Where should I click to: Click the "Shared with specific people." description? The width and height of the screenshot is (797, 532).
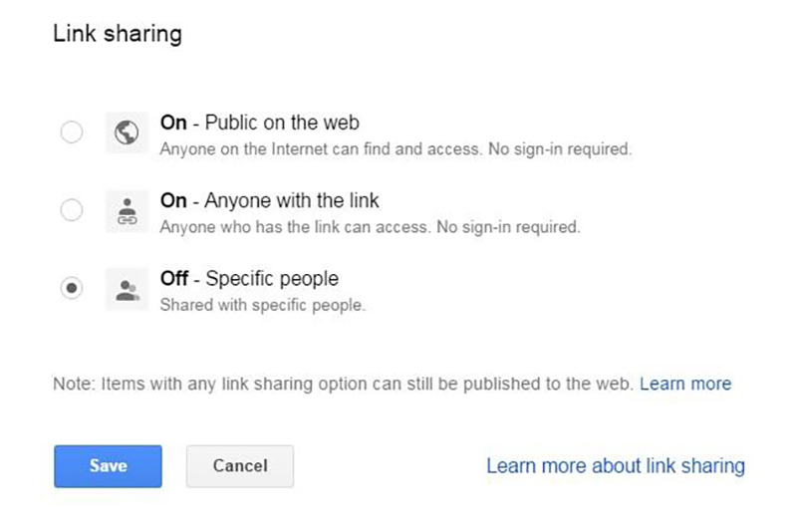coord(263,305)
